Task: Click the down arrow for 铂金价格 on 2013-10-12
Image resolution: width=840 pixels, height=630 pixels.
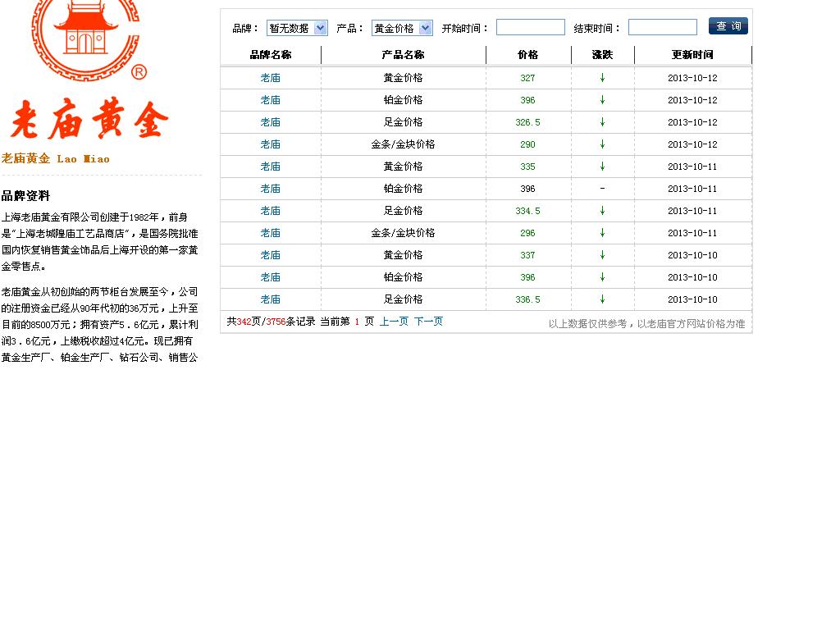Action: coord(602,100)
